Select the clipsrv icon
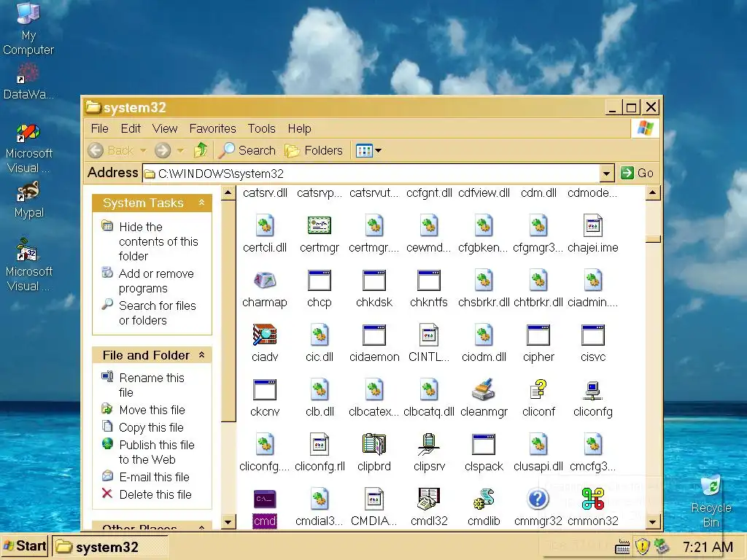747x560 pixels. pos(429,444)
